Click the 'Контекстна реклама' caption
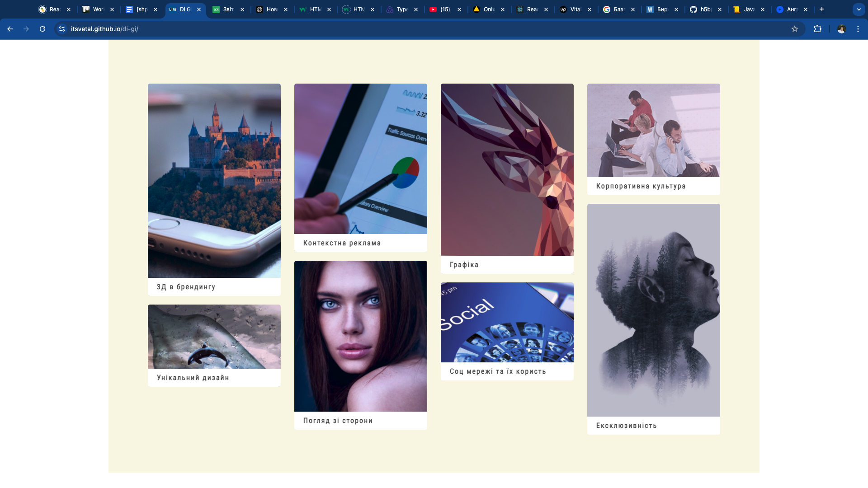Viewport: 868px width, 488px height. pyautogui.click(x=342, y=243)
